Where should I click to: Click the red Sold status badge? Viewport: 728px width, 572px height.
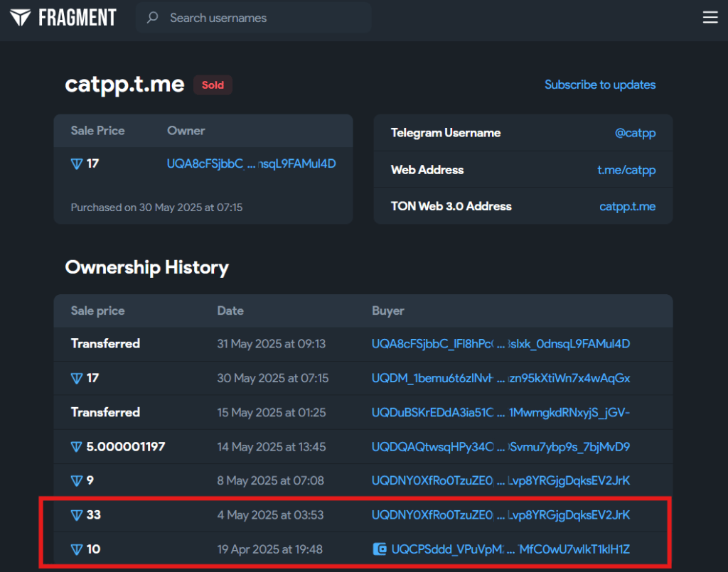(213, 85)
